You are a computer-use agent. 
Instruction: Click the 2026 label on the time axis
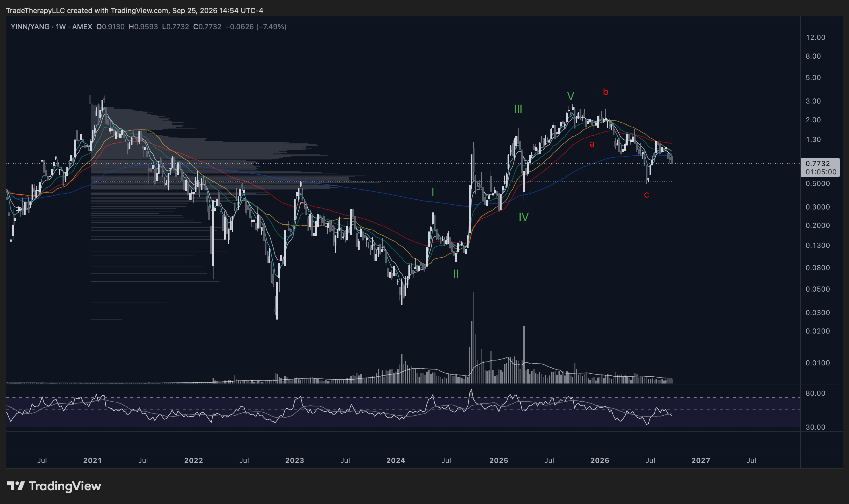tap(600, 461)
